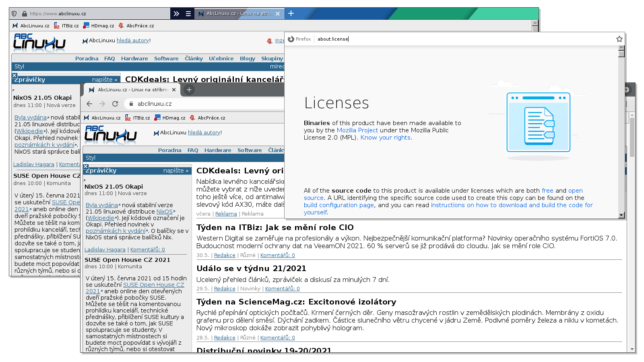Reload the page in the Chrome window
Image resolution: width=644 pixels, height=362 pixels.
point(115,104)
